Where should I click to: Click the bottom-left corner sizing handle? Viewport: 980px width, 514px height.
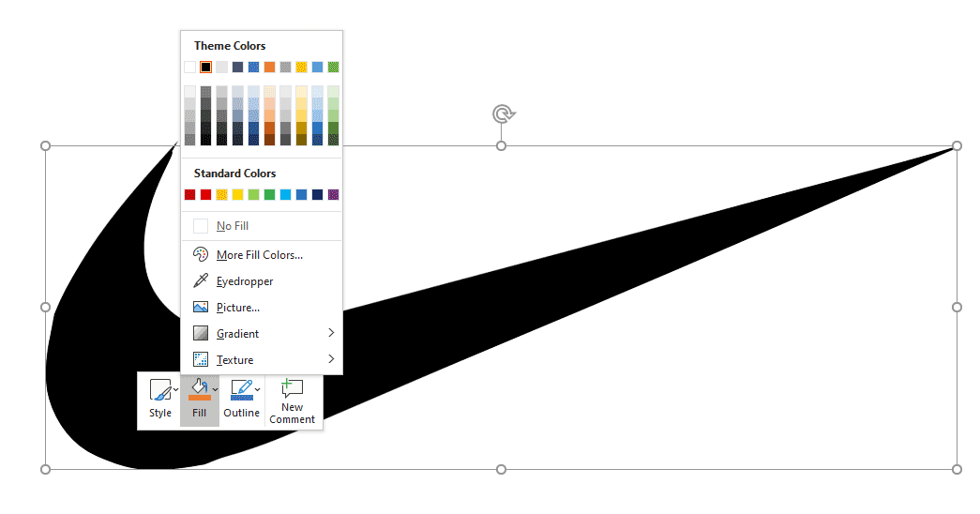(45, 469)
